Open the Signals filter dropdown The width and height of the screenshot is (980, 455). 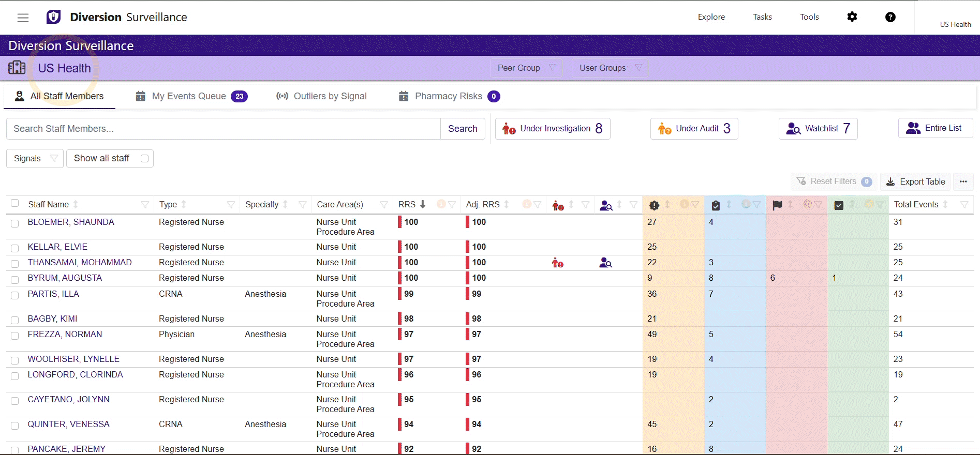coord(35,159)
